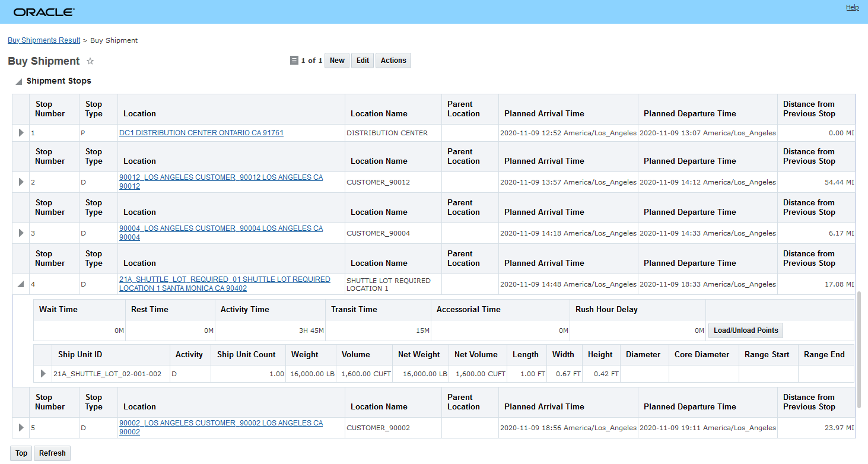Click the Refresh button

click(x=52, y=453)
